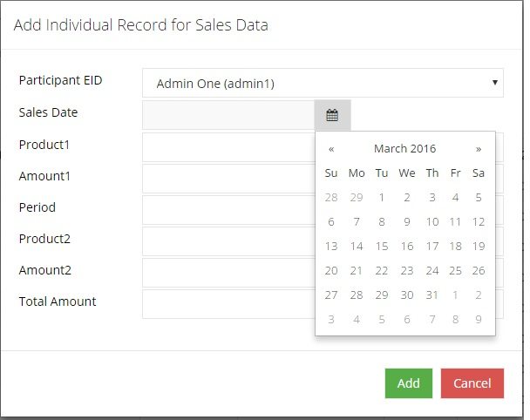Focus the Product2 input field
This screenshot has height=420, width=530.
[x=228, y=241]
